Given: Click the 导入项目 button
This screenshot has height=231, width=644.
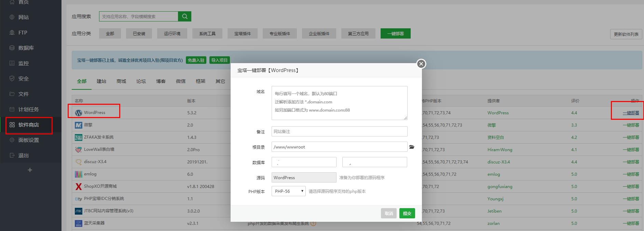Looking at the screenshot, I should coord(219,60).
